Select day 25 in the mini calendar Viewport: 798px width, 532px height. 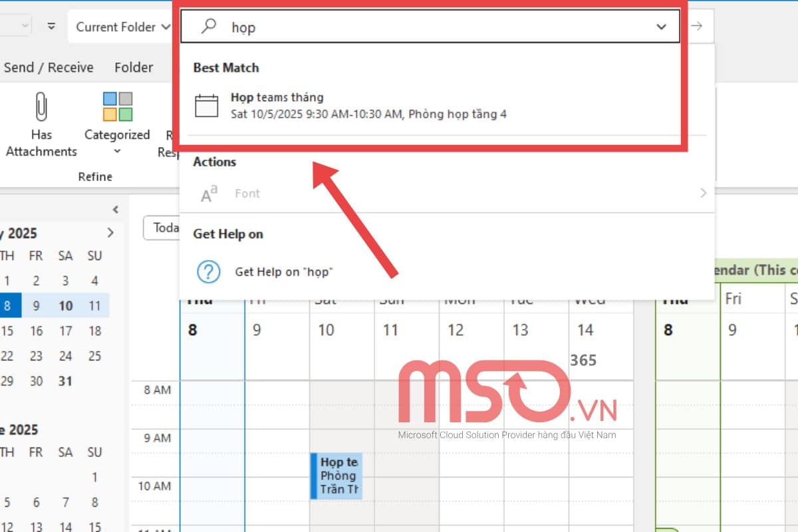[94, 356]
